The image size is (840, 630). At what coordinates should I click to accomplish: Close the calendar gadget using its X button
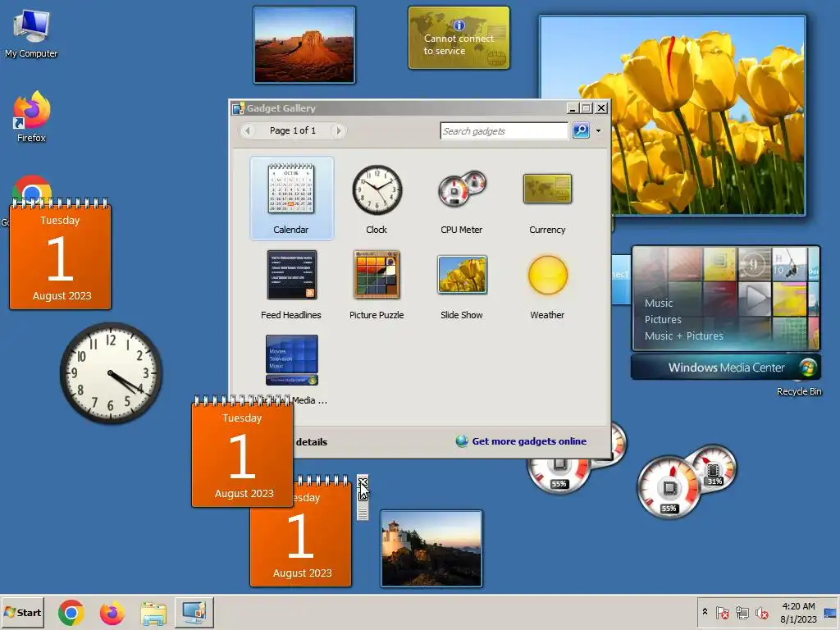coord(363,482)
